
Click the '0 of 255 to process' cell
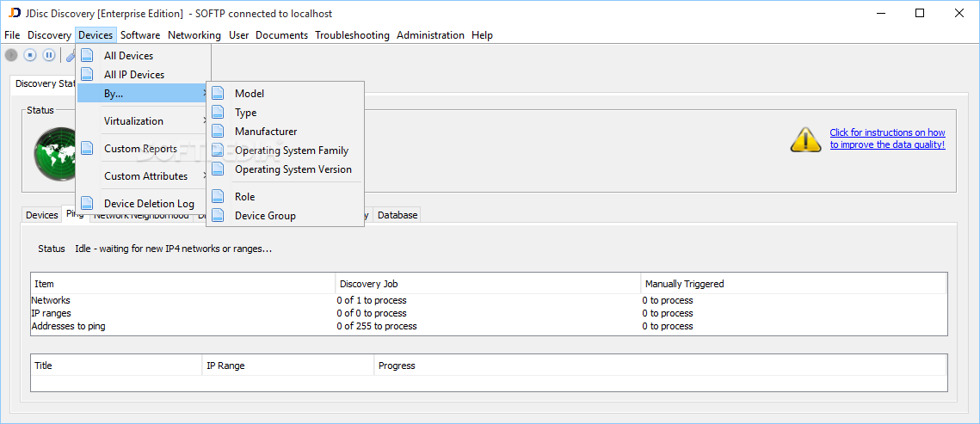coord(377,326)
